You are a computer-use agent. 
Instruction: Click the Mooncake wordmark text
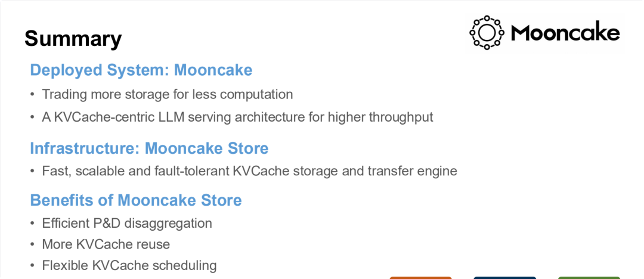565,33
